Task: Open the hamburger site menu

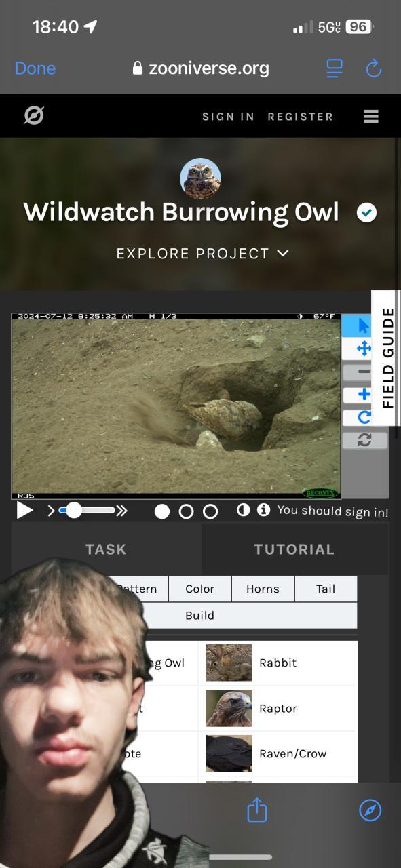Action: click(370, 117)
